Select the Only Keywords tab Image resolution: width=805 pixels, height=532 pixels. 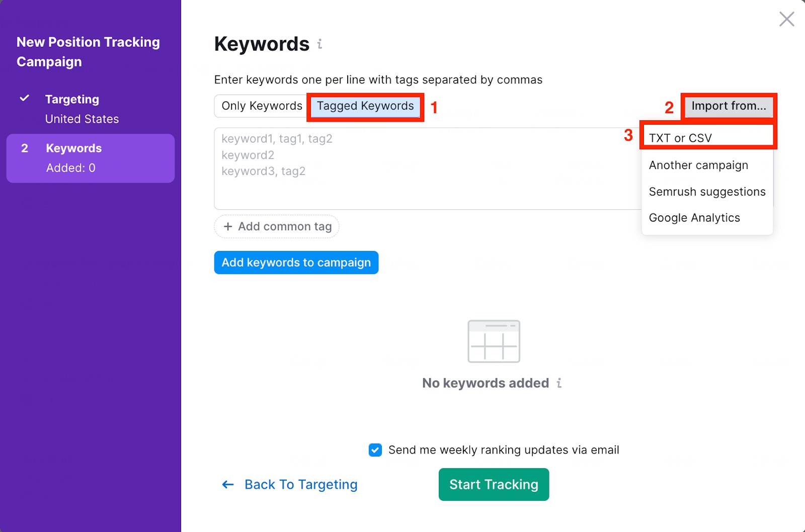click(x=262, y=106)
